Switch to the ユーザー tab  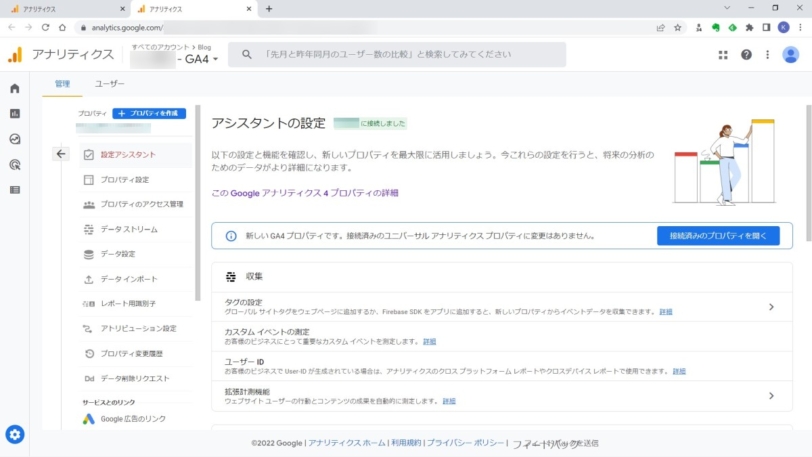point(109,83)
